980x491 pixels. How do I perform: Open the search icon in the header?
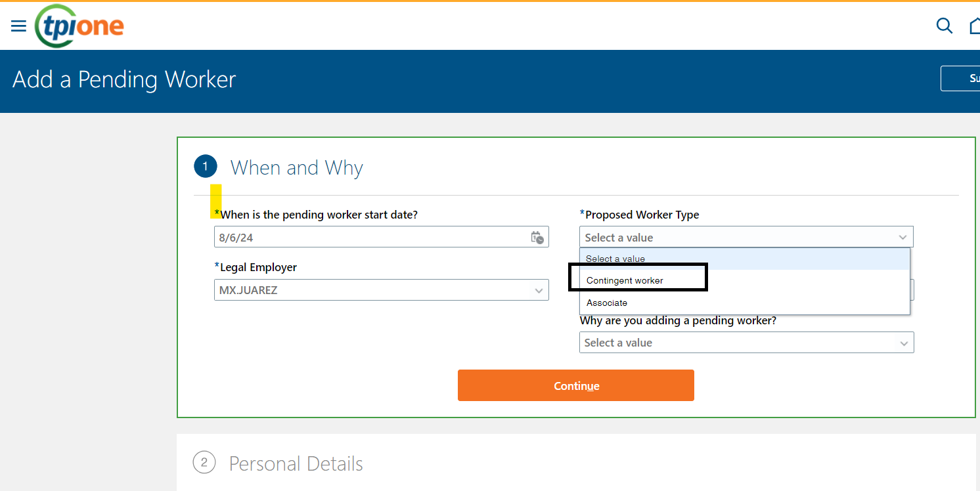(944, 26)
